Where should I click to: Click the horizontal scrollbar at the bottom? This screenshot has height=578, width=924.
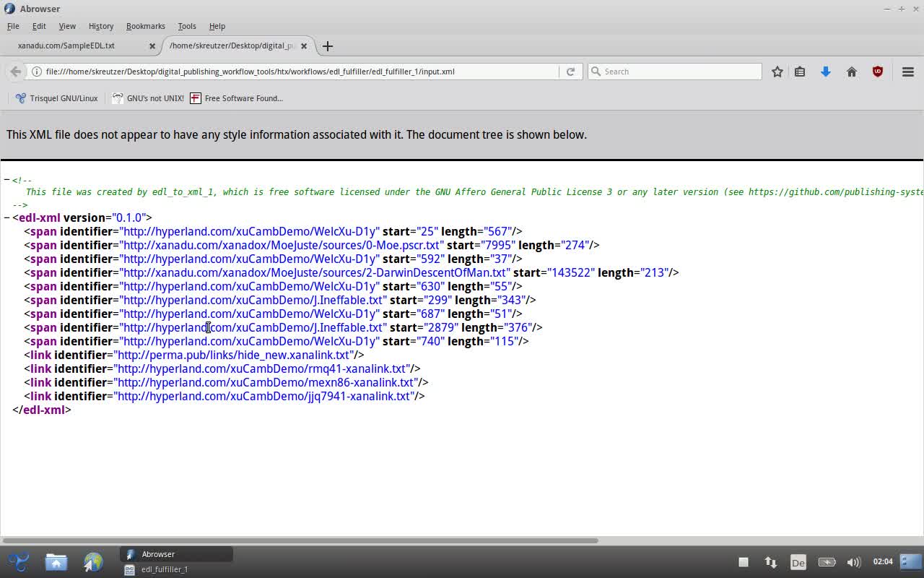pyautogui.click(x=300, y=540)
